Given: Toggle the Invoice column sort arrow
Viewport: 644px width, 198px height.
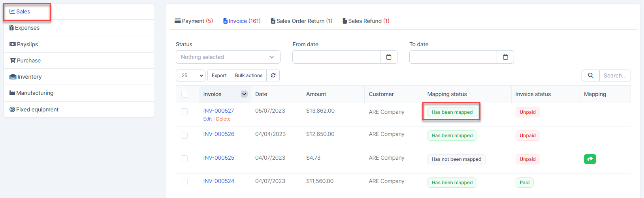Looking at the screenshot, I should [x=244, y=94].
